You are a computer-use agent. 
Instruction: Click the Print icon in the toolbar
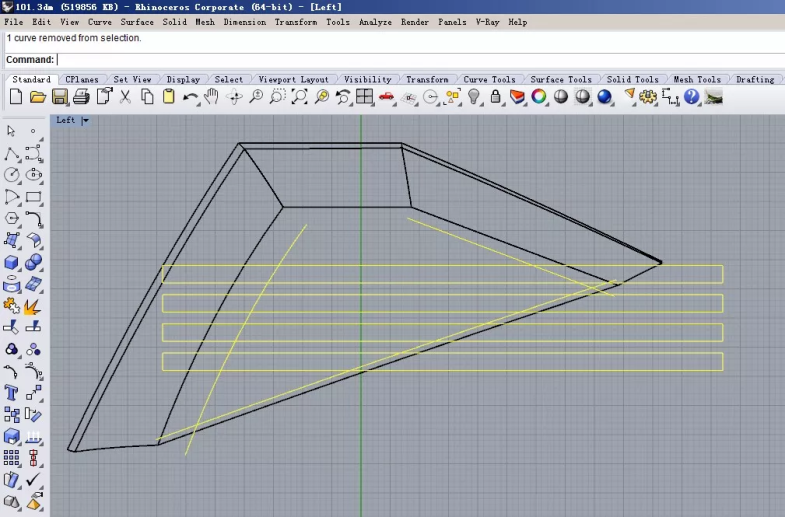82,97
